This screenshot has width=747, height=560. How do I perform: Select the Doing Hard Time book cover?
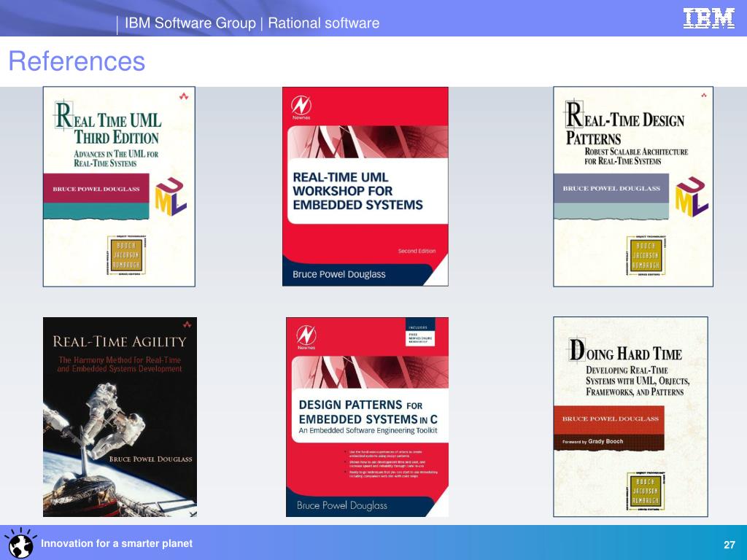[x=631, y=417]
